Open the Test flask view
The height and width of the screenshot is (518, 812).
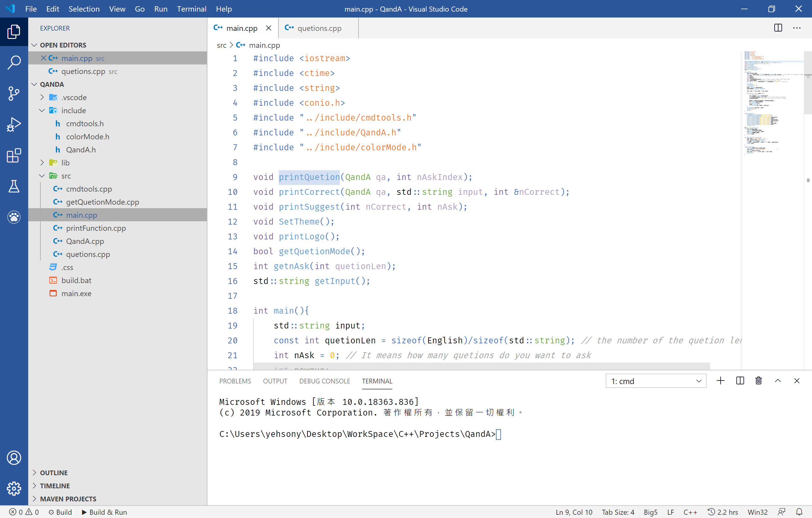coord(14,186)
